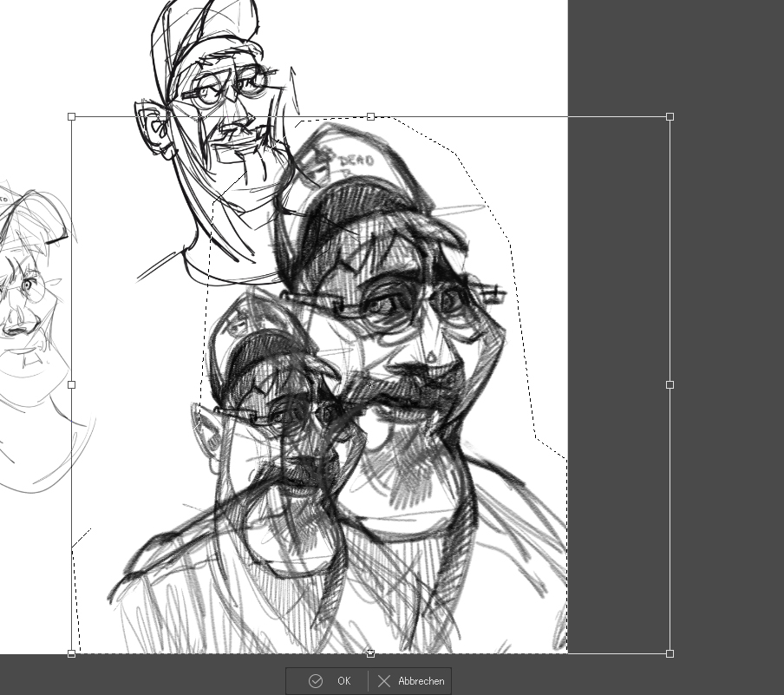Click the right-middle transform handle
The height and width of the screenshot is (695, 784).
(x=670, y=384)
